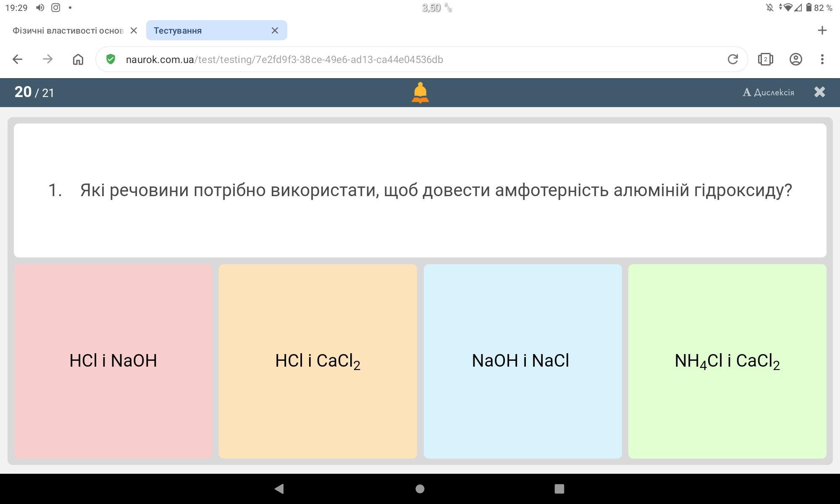Image resolution: width=840 pixels, height=504 pixels.
Task: Open a new tab with plus icon
Action: (822, 30)
